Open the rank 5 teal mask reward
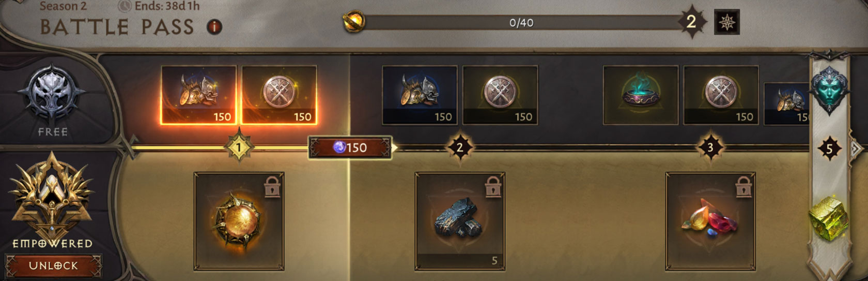Image resolution: width=868 pixels, height=281 pixels. tap(829, 89)
